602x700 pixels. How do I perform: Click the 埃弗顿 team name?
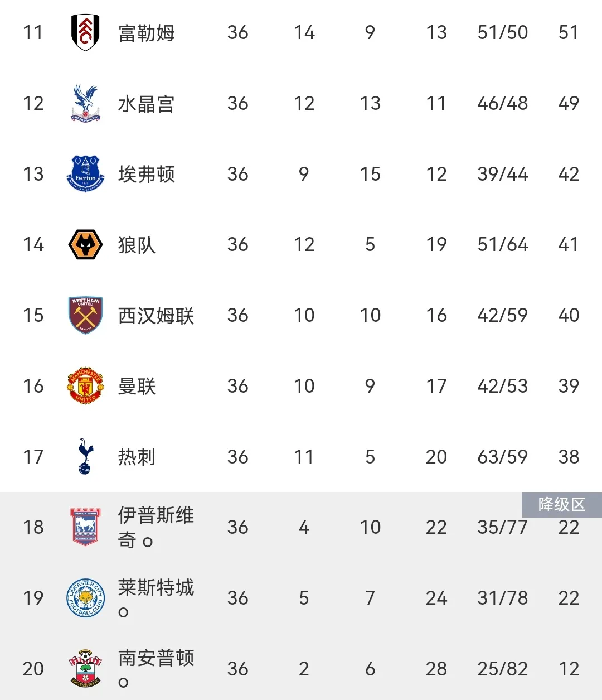[147, 174]
